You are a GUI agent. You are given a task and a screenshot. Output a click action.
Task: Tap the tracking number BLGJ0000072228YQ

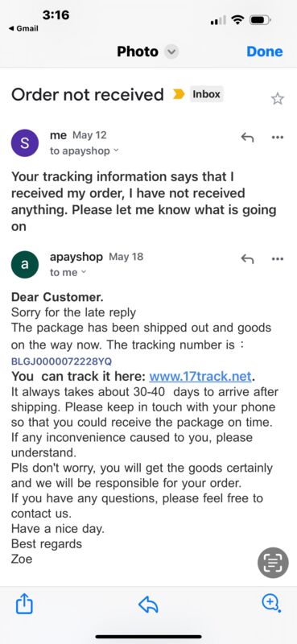click(62, 361)
